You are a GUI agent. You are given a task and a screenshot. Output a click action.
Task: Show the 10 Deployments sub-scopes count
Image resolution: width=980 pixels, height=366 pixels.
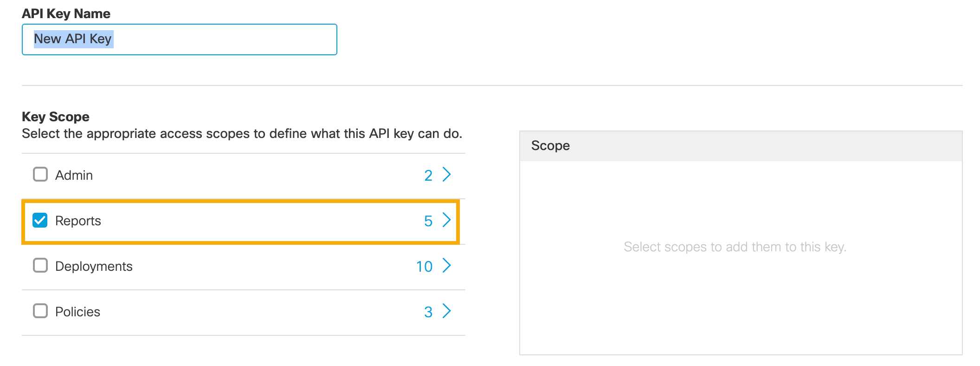[424, 267]
